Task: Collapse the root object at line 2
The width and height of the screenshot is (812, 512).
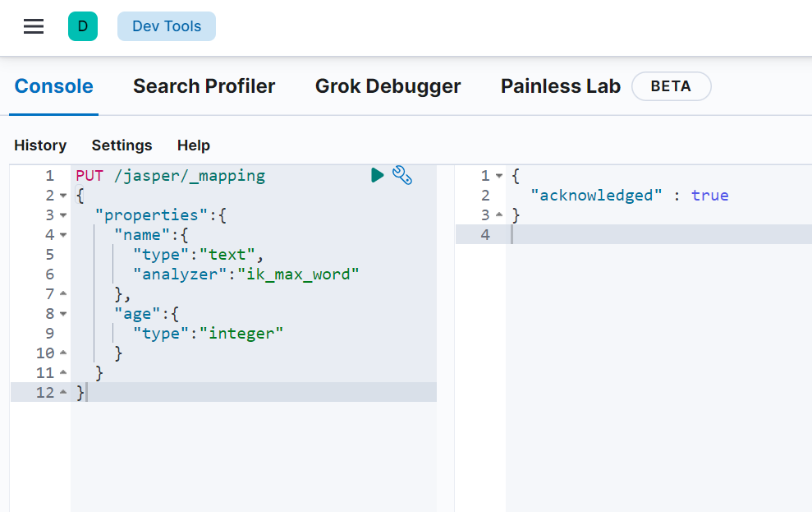Action: (x=64, y=196)
